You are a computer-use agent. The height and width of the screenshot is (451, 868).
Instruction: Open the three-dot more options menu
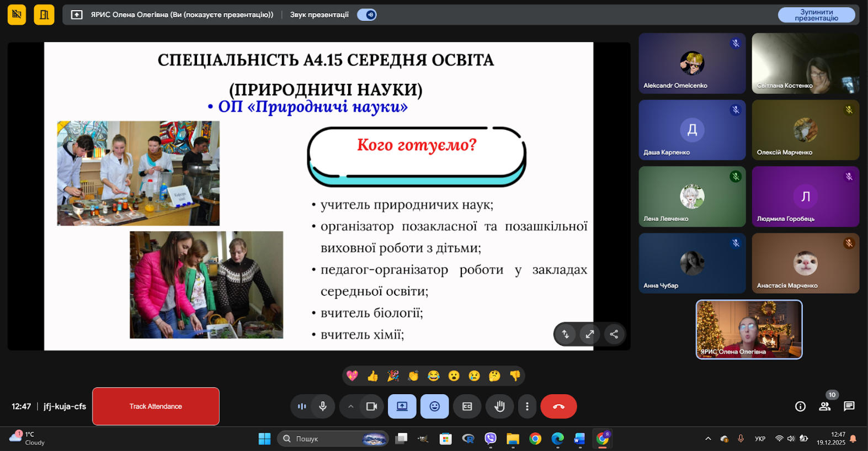tap(527, 406)
